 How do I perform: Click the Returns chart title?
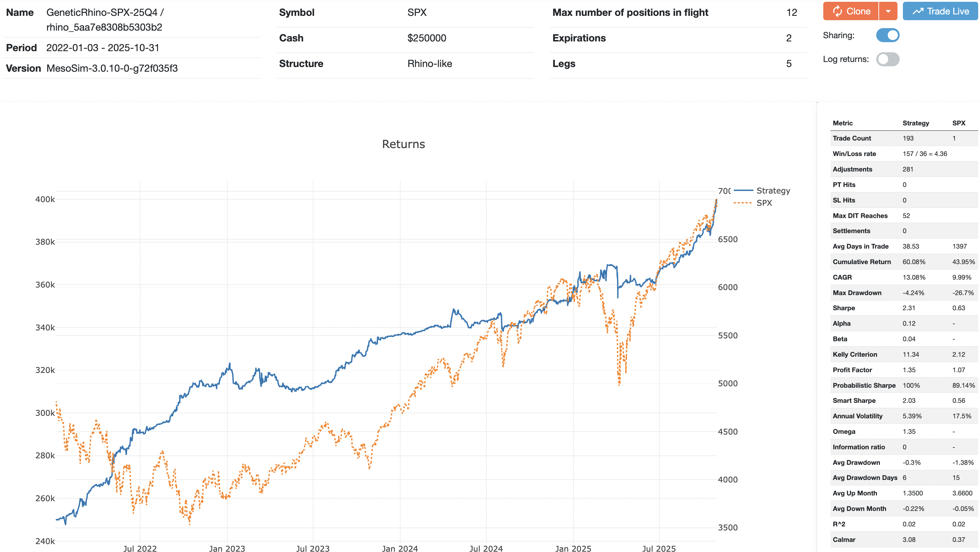click(x=403, y=144)
